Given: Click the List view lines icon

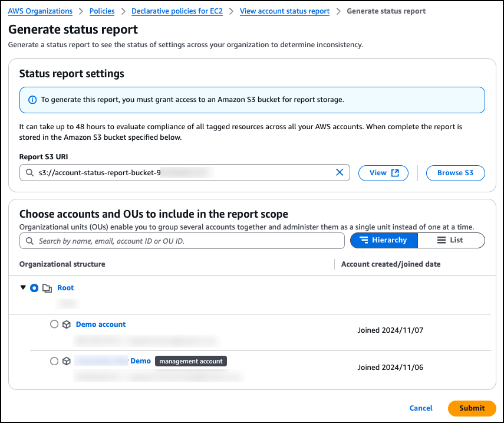Looking at the screenshot, I should point(442,240).
